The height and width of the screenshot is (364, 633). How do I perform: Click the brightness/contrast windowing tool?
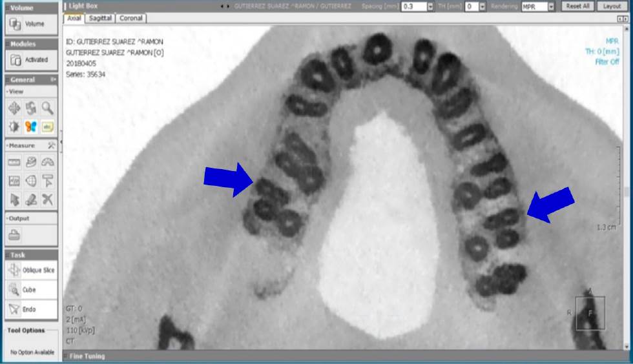[14, 126]
